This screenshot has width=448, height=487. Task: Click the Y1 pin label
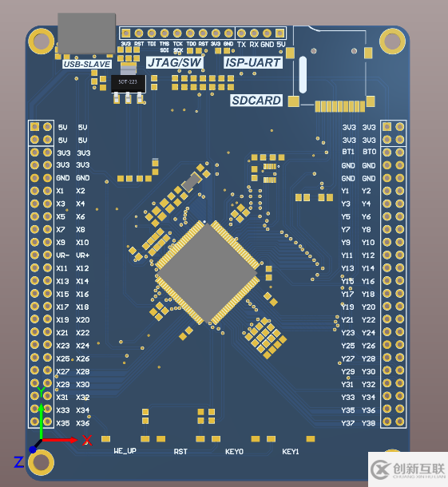(x=345, y=191)
